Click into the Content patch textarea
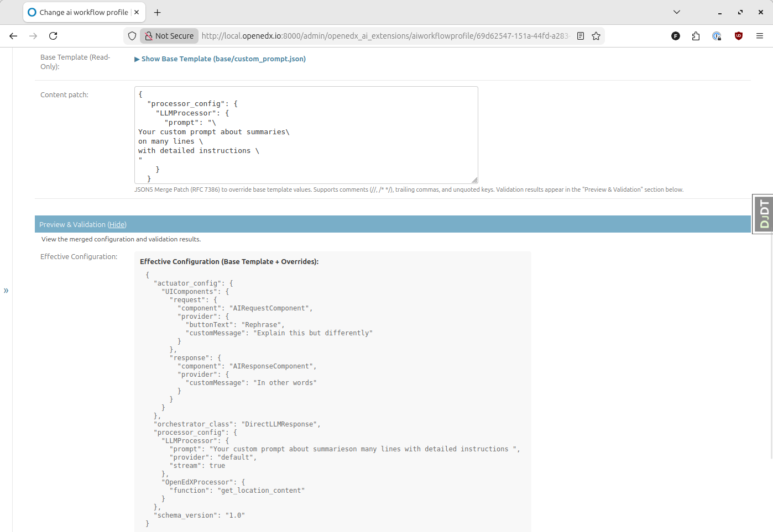Image resolution: width=773 pixels, height=532 pixels. [x=306, y=135]
